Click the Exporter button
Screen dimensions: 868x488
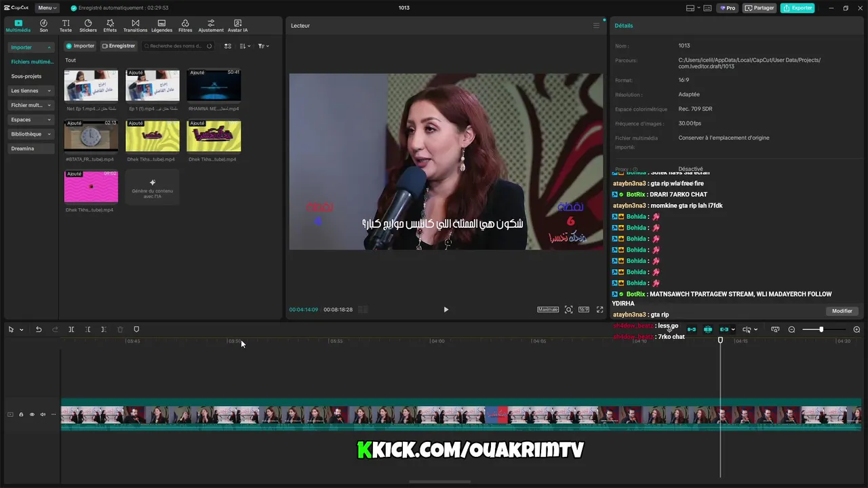click(797, 8)
